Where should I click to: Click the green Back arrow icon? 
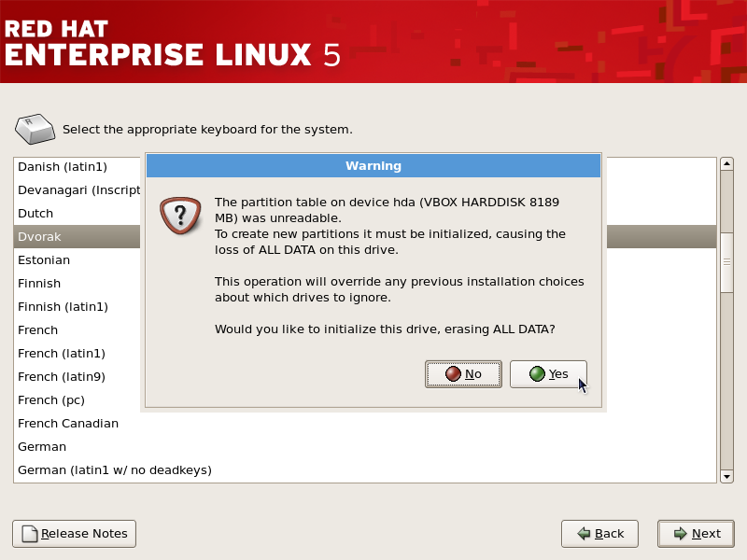pyautogui.click(x=584, y=534)
